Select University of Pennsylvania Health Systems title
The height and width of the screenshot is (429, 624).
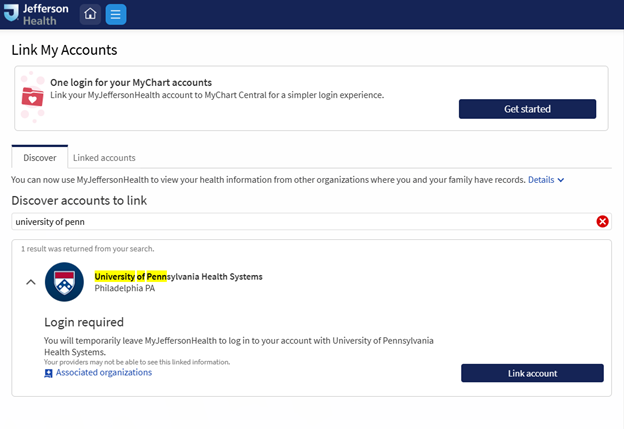178,277
